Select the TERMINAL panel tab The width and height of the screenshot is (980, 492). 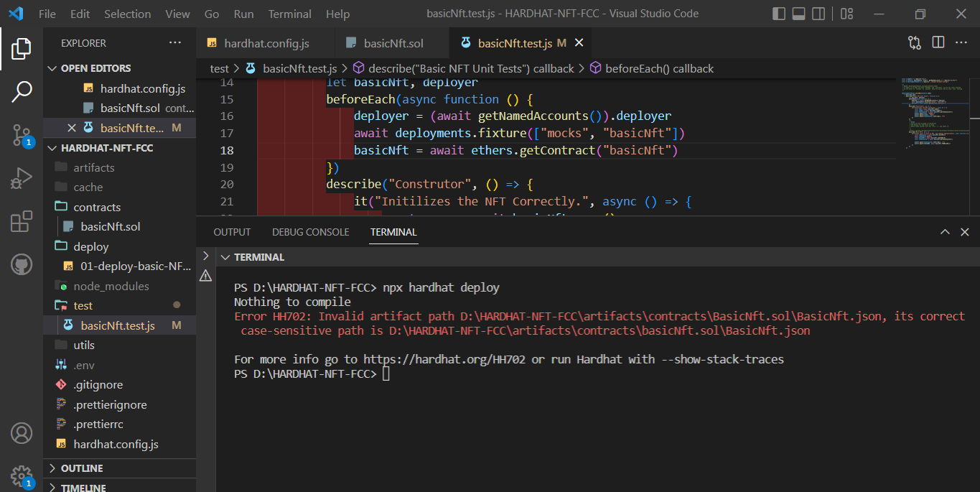(x=393, y=232)
